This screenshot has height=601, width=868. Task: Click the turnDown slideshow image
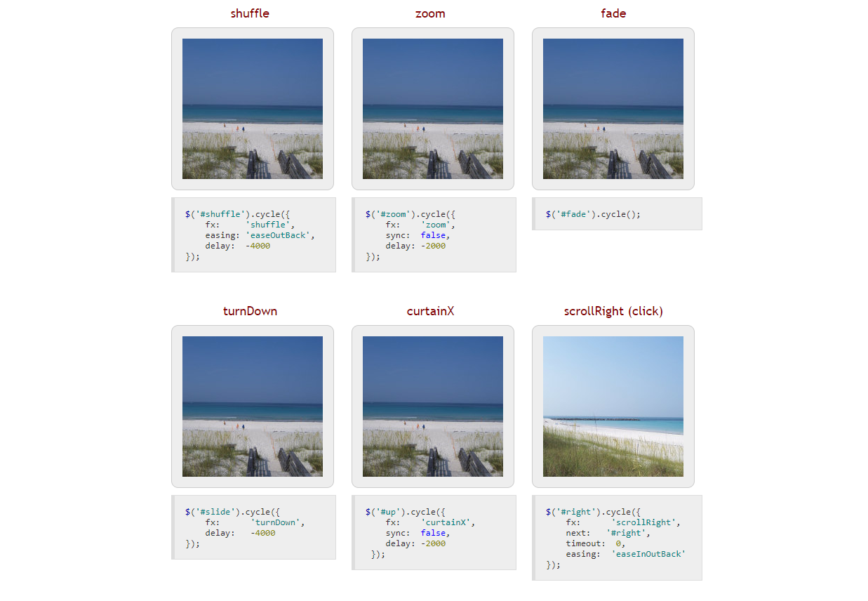[x=253, y=407]
